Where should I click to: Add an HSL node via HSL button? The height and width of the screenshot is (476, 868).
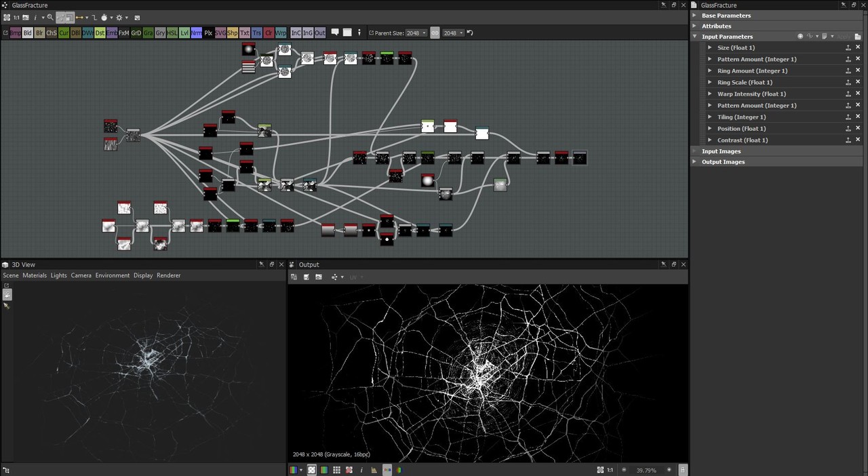coord(172,33)
